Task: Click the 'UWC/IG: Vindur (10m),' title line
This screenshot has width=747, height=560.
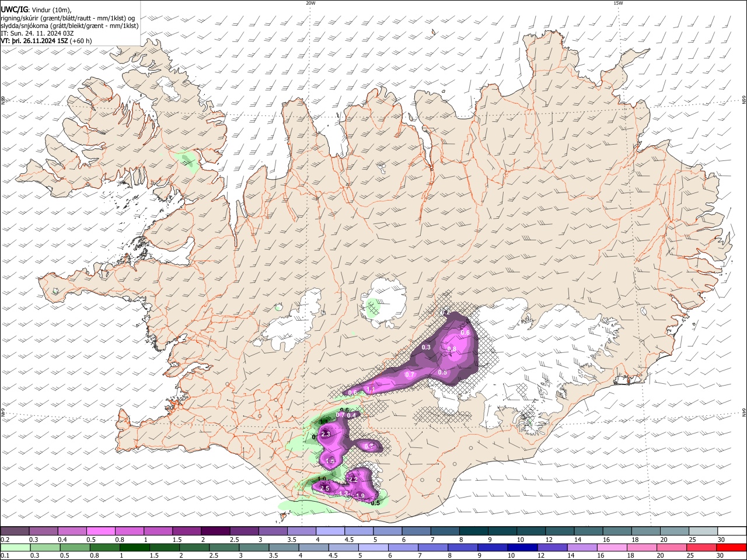Action: [x=36, y=9]
